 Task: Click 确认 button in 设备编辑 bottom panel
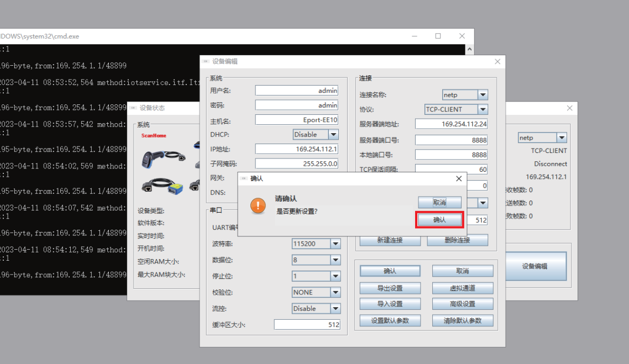[390, 271]
